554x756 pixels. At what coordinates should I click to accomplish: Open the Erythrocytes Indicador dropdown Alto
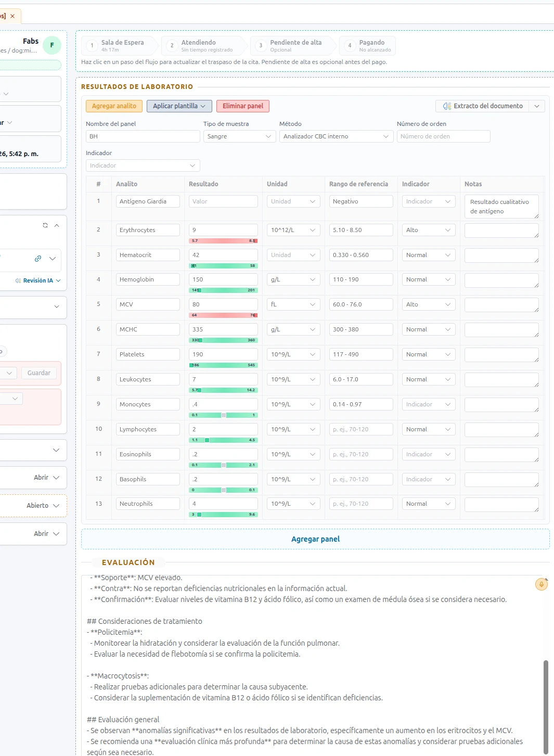point(429,230)
